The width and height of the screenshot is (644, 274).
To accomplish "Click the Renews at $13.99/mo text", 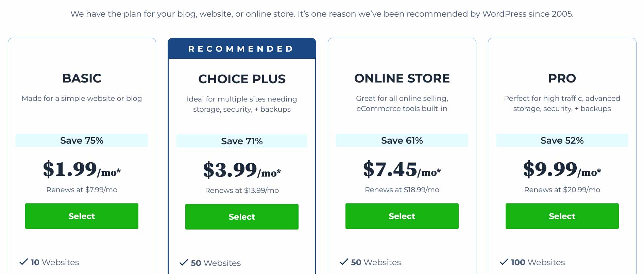I will pos(242,190).
